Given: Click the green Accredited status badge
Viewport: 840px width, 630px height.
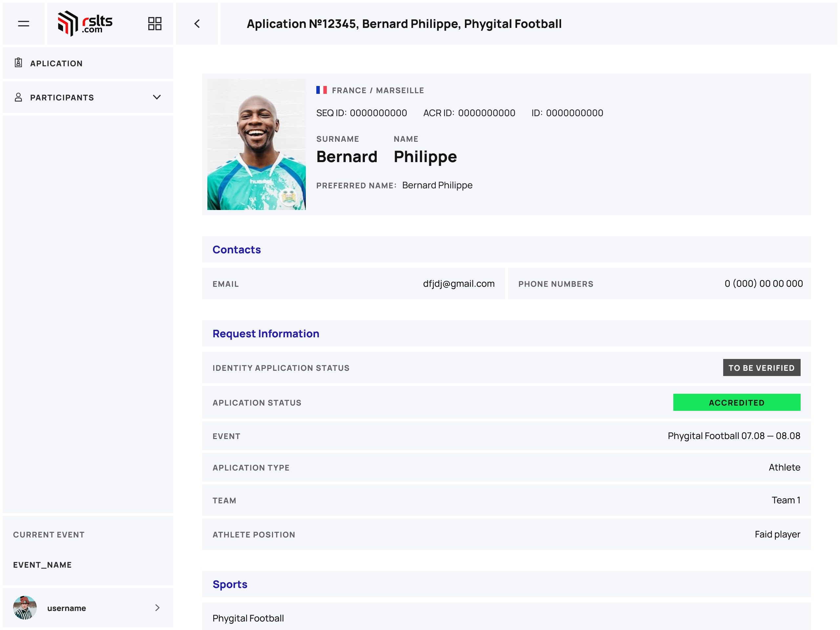Looking at the screenshot, I should pyautogui.click(x=737, y=403).
